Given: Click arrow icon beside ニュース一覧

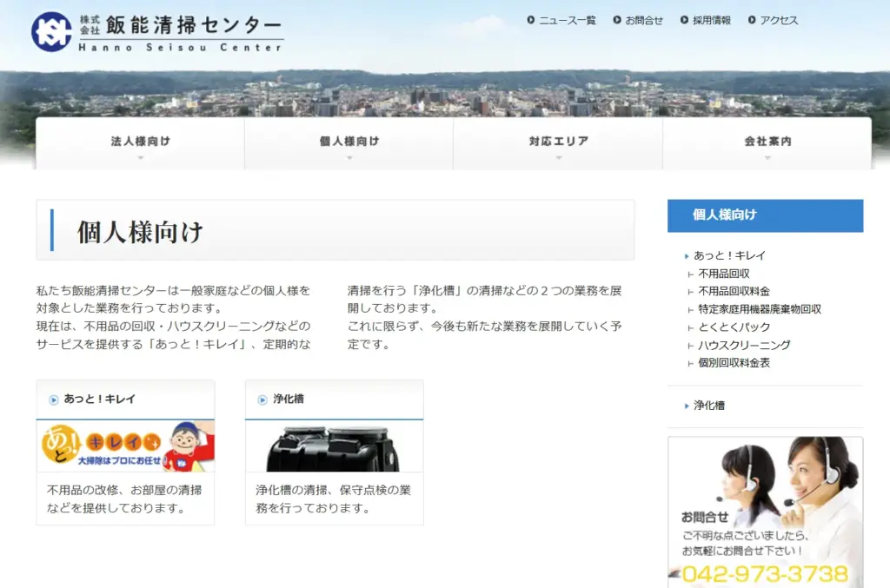Looking at the screenshot, I should click(531, 20).
